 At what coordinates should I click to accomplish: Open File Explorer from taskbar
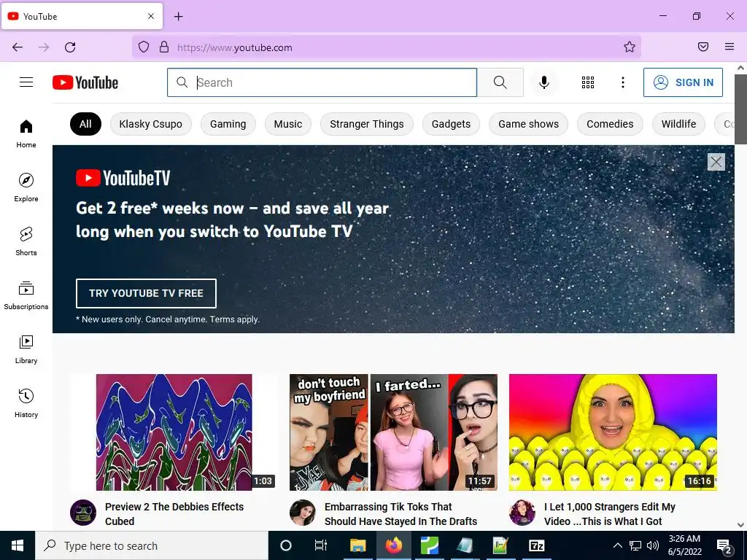(x=357, y=545)
